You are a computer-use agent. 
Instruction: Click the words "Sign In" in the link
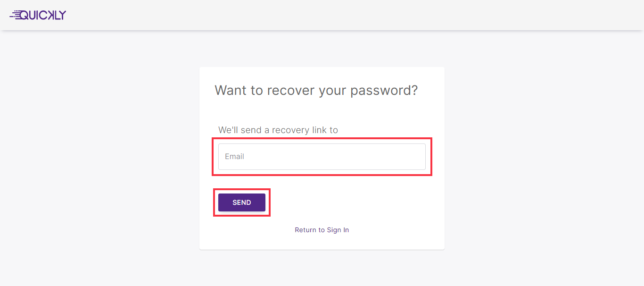coord(338,230)
